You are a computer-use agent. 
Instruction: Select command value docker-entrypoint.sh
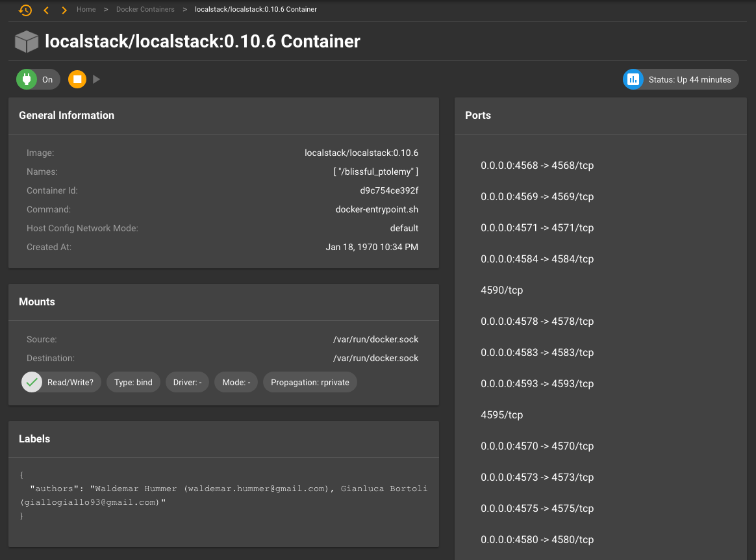pyautogui.click(x=377, y=209)
